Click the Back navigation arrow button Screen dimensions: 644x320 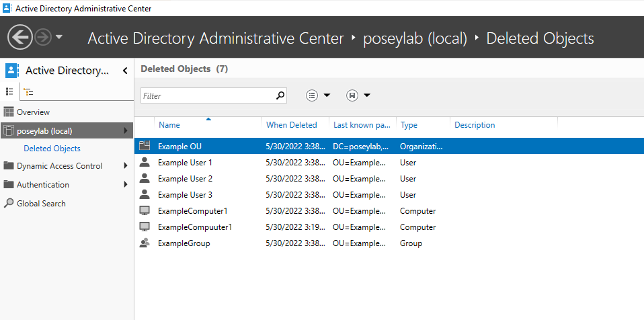click(19, 38)
